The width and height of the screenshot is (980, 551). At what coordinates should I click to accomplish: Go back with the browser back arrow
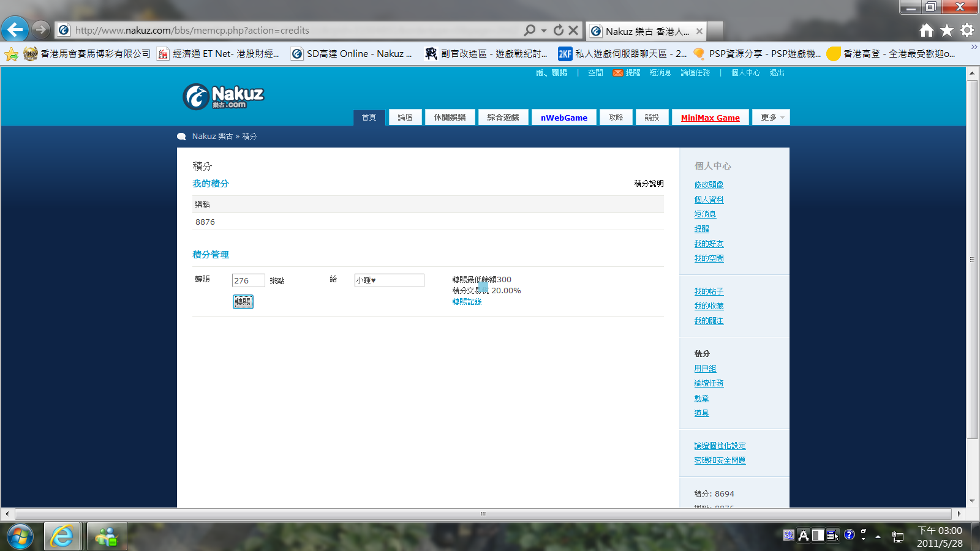(x=15, y=29)
